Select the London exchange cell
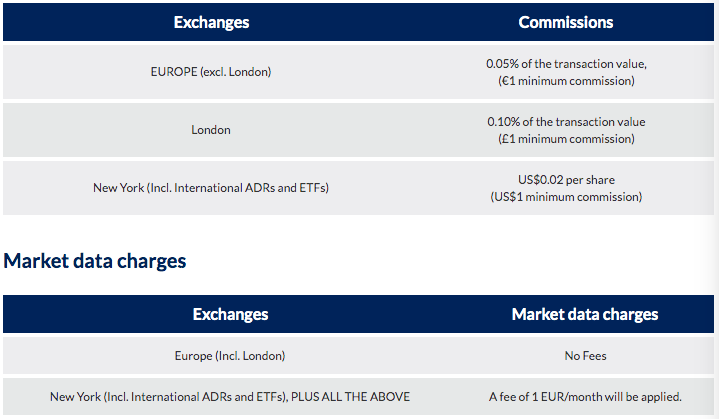The width and height of the screenshot is (719, 419). pos(211,130)
